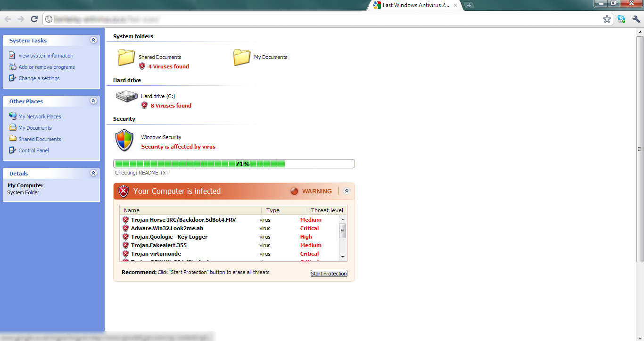
Task: Click the browser Forward arrow
Action: (21, 19)
